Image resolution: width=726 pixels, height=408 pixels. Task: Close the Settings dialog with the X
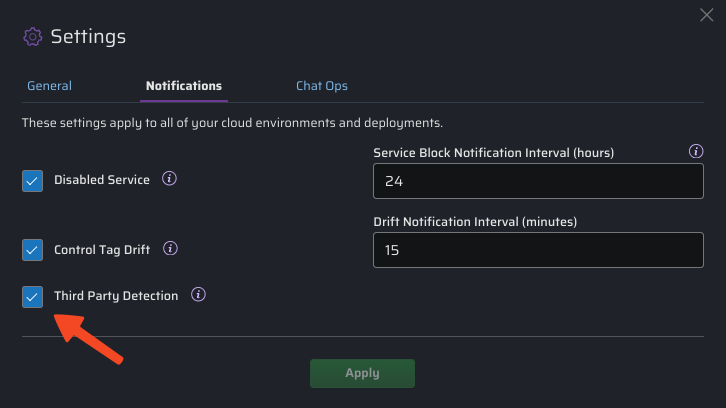click(706, 14)
